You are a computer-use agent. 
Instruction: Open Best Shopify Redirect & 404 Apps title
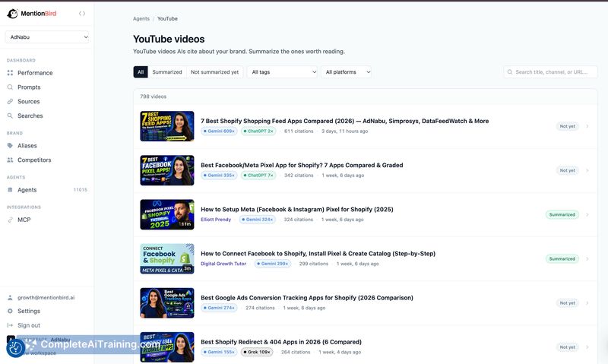click(281, 342)
